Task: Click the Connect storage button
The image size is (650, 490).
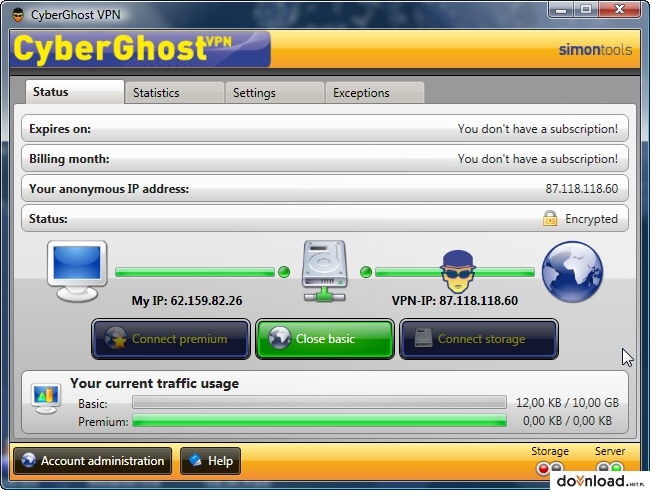Action: point(479,339)
